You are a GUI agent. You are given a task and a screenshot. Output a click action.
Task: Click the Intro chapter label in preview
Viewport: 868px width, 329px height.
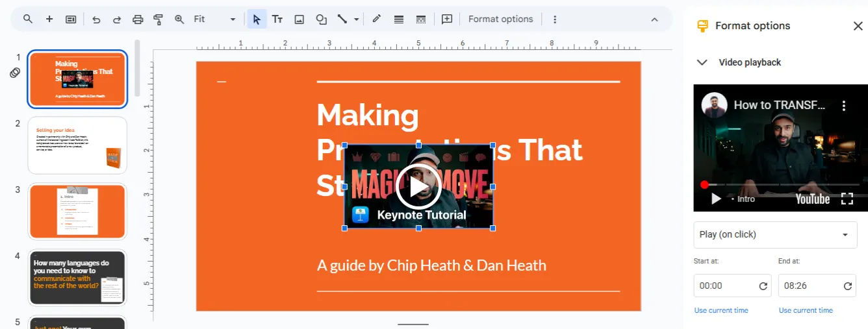pos(746,199)
